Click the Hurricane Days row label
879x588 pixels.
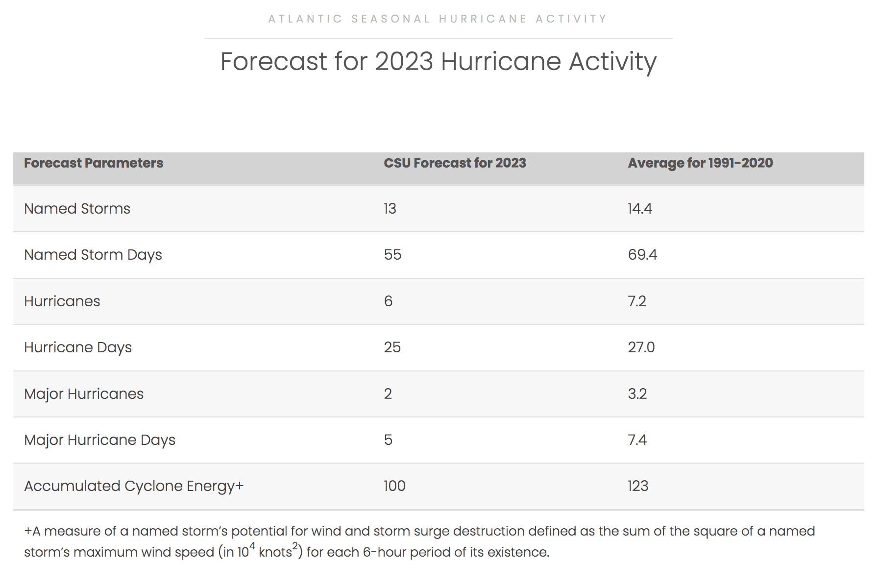[x=78, y=348]
